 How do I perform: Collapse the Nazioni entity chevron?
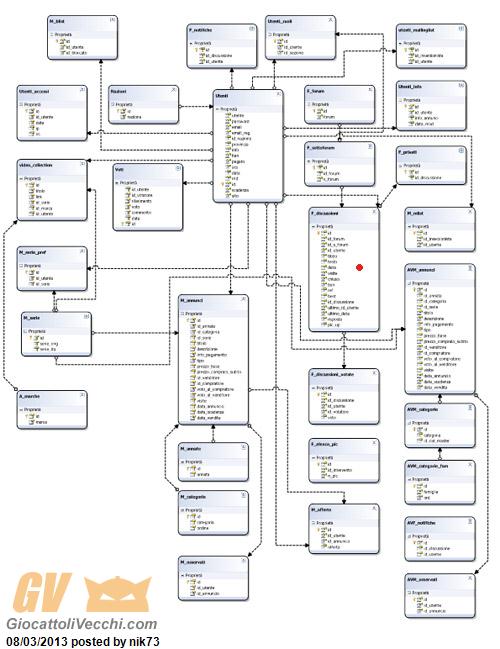point(173,89)
